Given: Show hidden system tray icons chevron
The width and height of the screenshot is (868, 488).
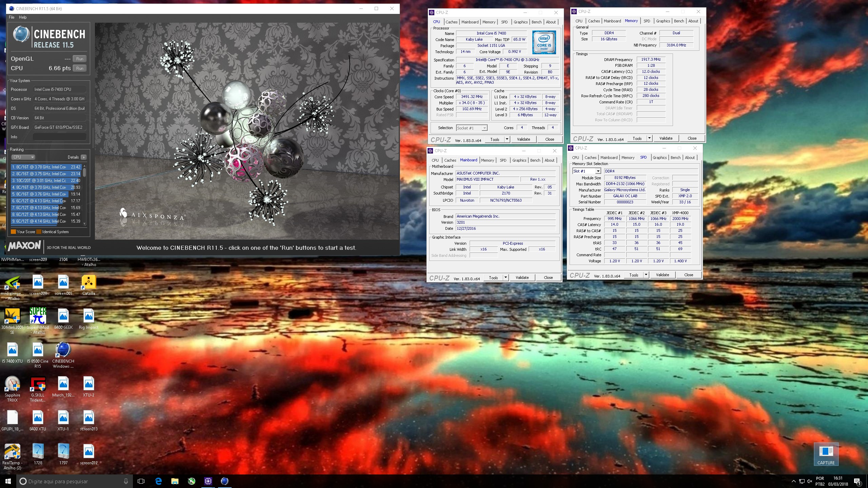Looking at the screenshot, I should 794,481.
